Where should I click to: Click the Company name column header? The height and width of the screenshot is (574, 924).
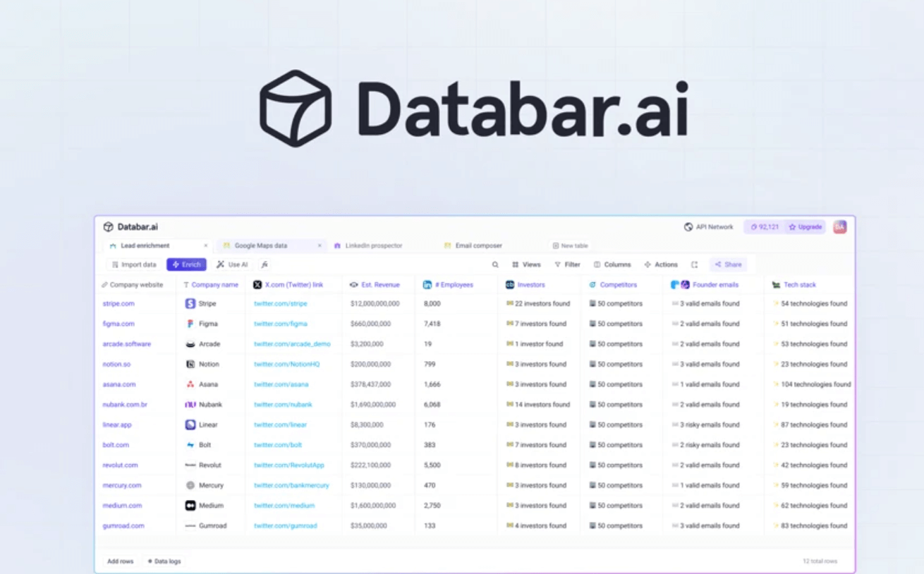(x=210, y=285)
